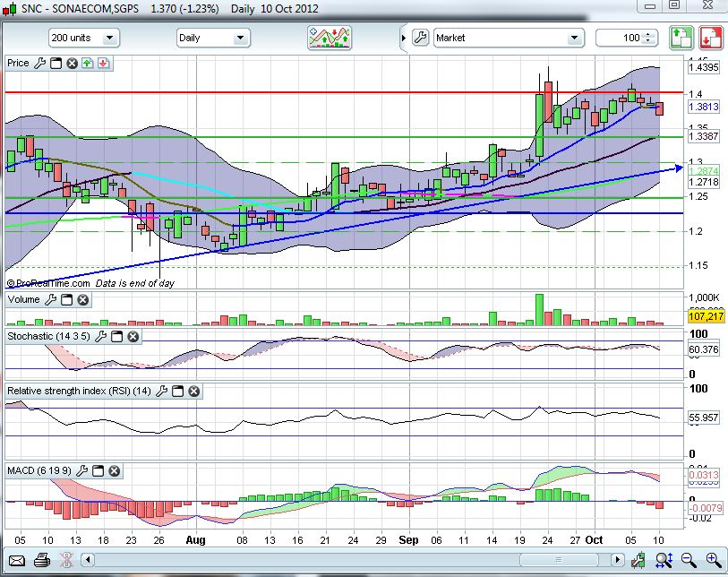The height and width of the screenshot is (577, 728).
Task: Click the Aug label on date axis
Action: [x=195, y=540]
